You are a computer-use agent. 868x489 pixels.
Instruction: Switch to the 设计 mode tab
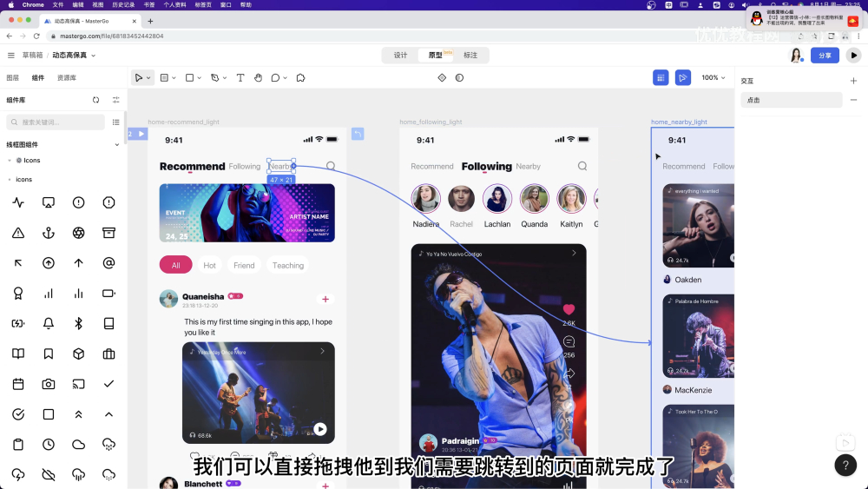pyautogui.click(x=400, y=56)
